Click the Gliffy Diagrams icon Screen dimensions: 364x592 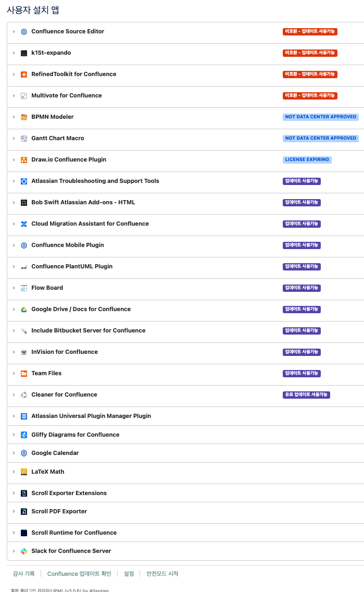[x=24, y=435]
